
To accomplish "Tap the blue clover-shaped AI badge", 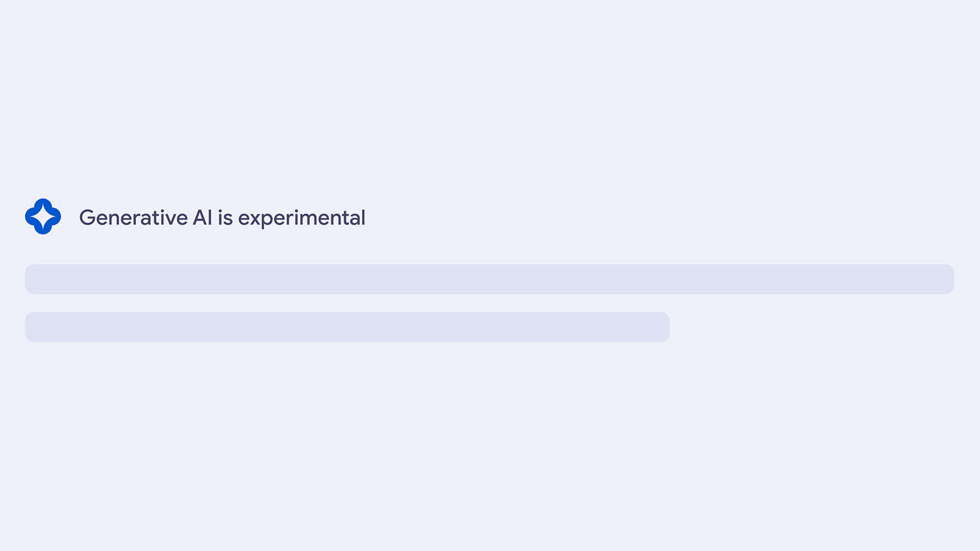I will pyautogui.click(x=43, y=216).
